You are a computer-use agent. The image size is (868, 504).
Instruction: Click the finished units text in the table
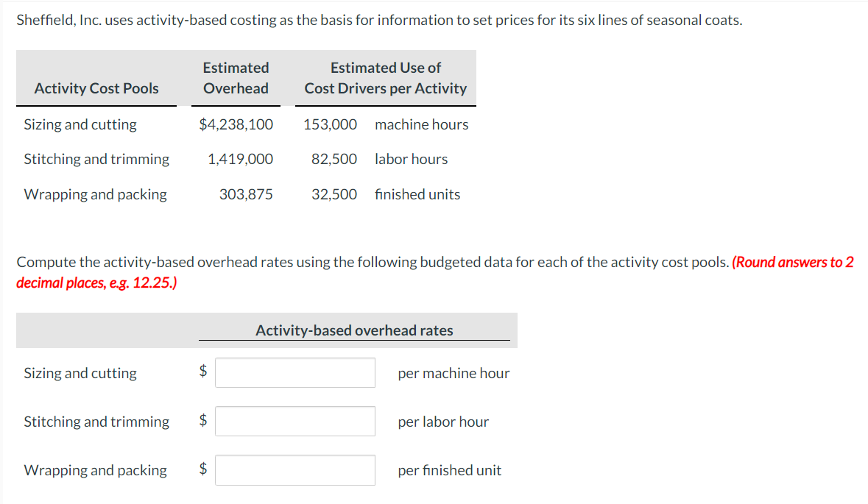417,194
